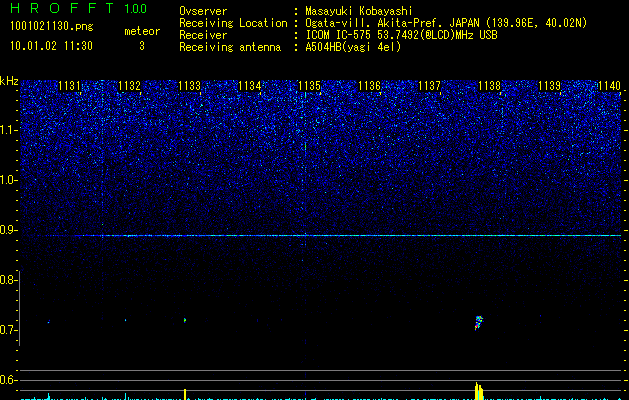Click the tall yellow intensity spike below 1138
The height and width of the screenshot is (400, 629).
point(479,391)
